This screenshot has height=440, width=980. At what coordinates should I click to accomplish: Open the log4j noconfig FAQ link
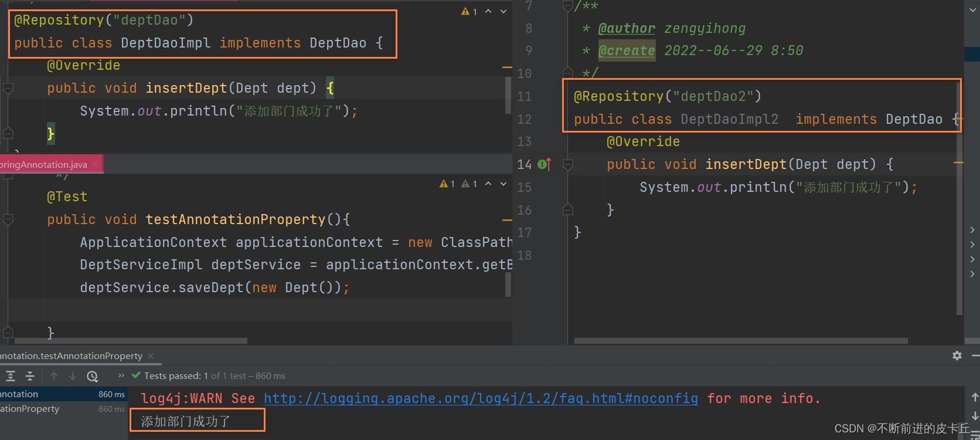[x=481, y=398]
